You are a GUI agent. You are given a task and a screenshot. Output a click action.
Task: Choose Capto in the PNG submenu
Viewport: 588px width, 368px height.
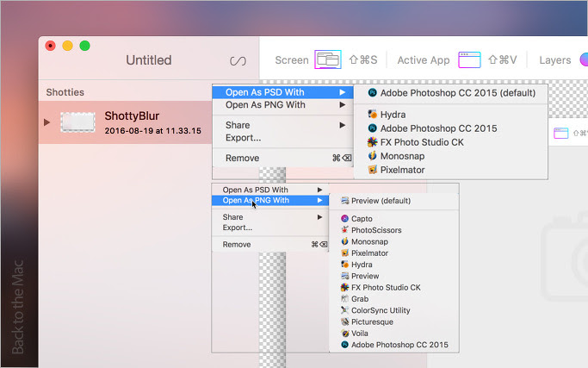(393, 219)
